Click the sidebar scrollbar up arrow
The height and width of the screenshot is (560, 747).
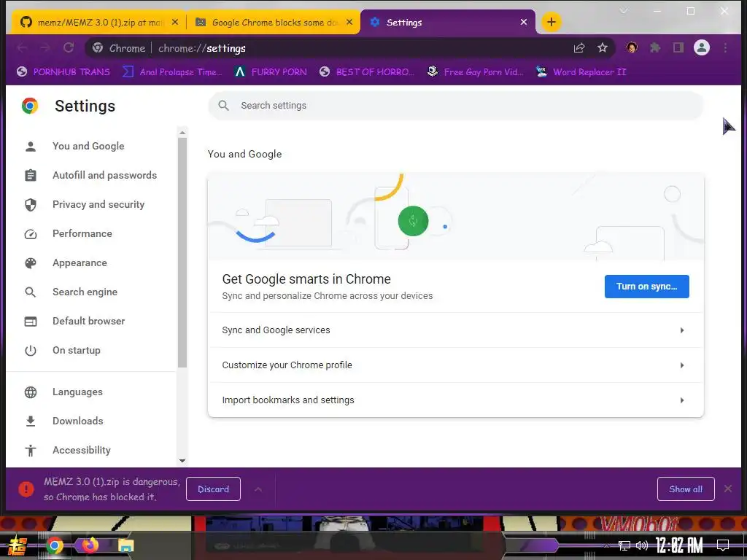pyautogui.click(x=182, y=133)
